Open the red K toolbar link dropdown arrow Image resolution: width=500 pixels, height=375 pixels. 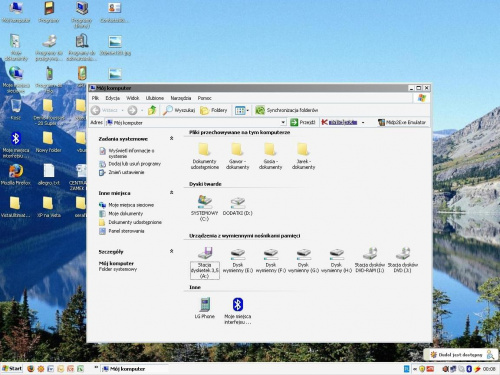(363, 122)
